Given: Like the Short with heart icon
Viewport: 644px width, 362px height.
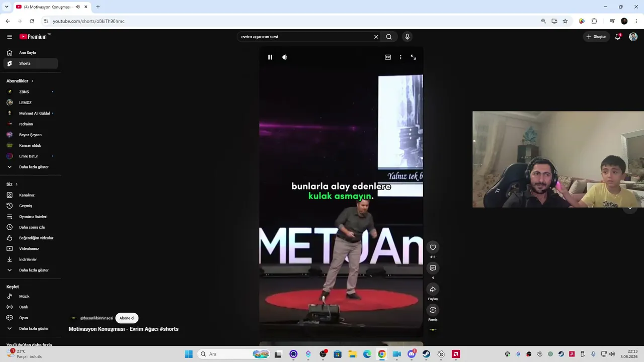Looking at the screenshot, I should coord(433,247).
